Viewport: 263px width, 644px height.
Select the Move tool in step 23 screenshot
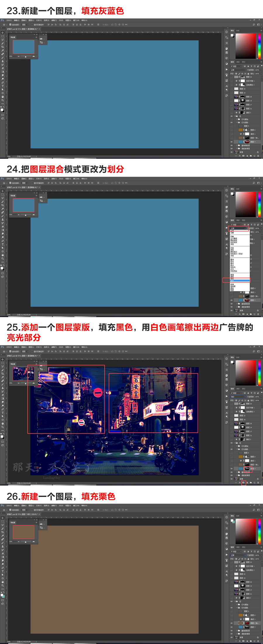(x=3, y=33)
